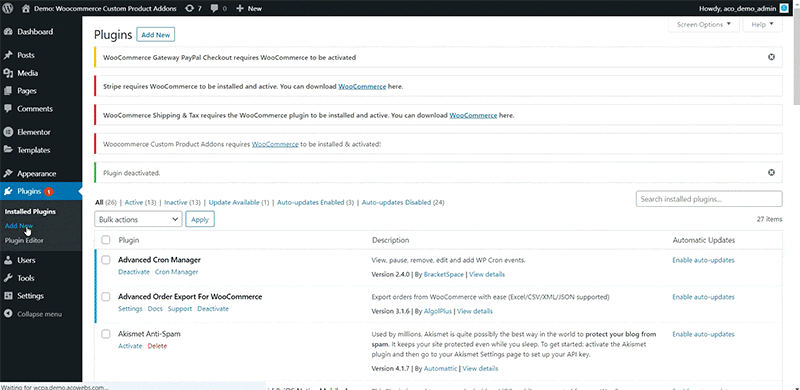Open the Bulk actions dropdown
This screenshot has width=800, height=390.
point(138,220)
